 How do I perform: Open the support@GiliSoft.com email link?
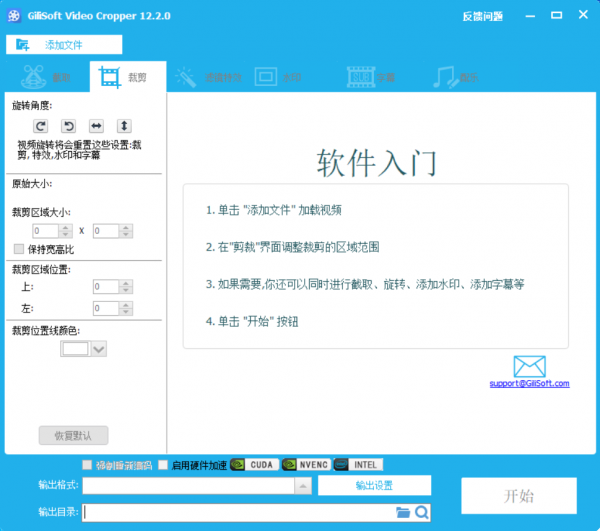tap(530, 383)
